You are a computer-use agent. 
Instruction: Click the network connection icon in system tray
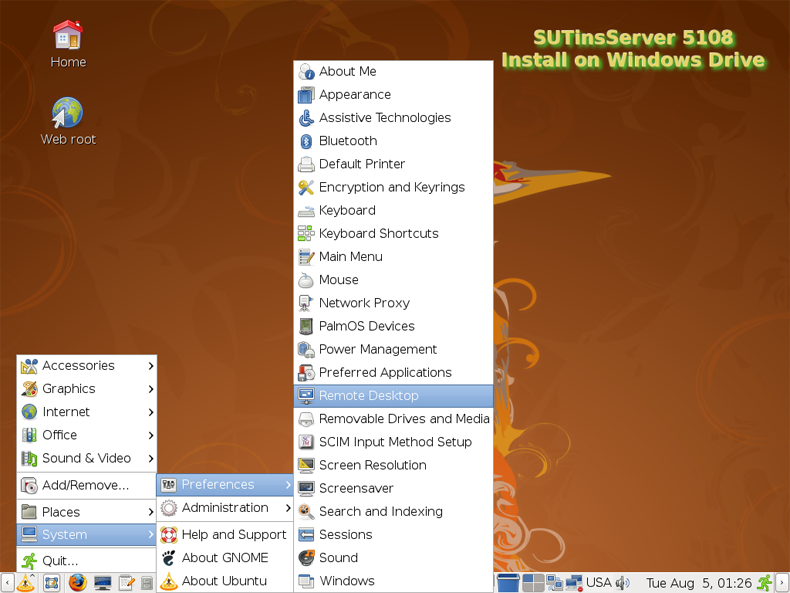coord(574,583)
